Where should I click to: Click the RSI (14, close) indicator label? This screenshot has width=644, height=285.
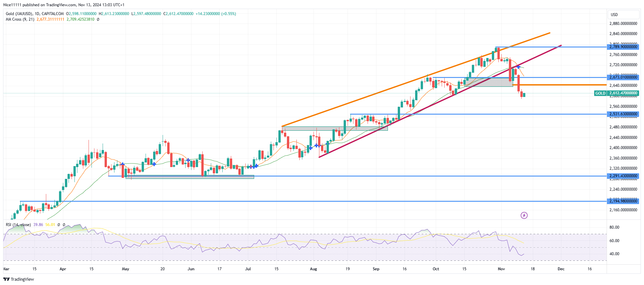point(18,225)
